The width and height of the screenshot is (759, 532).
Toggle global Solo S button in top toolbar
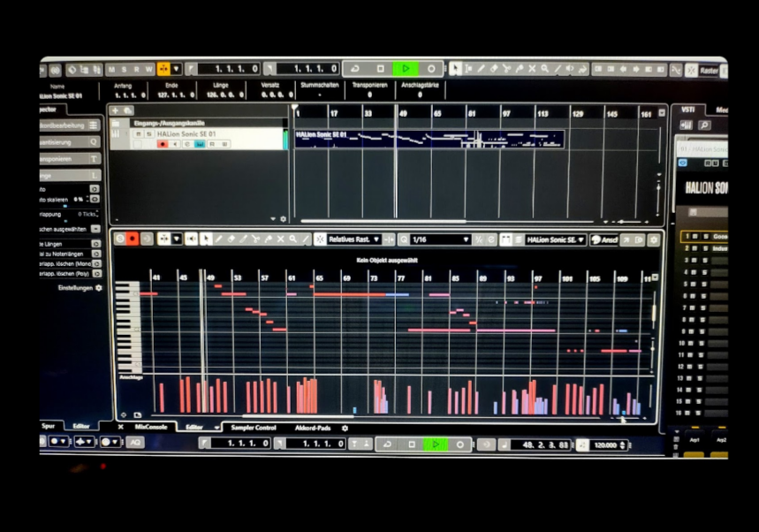coord(125,69)
